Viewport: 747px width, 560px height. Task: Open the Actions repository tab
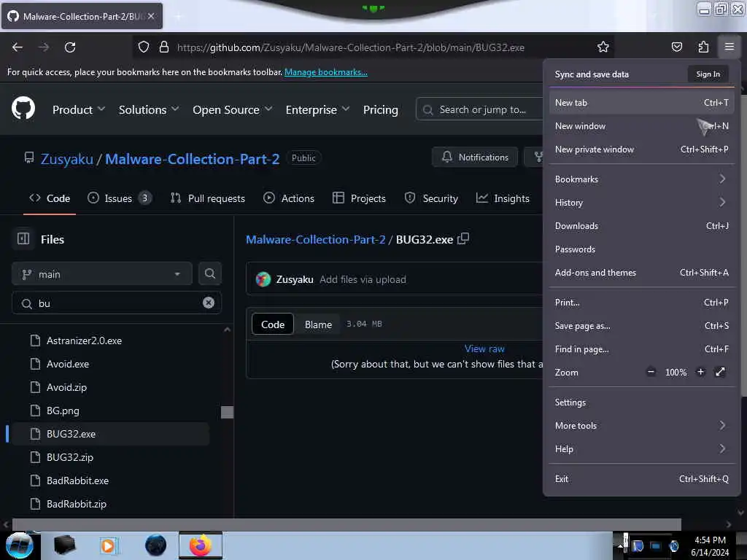(289, 198)
